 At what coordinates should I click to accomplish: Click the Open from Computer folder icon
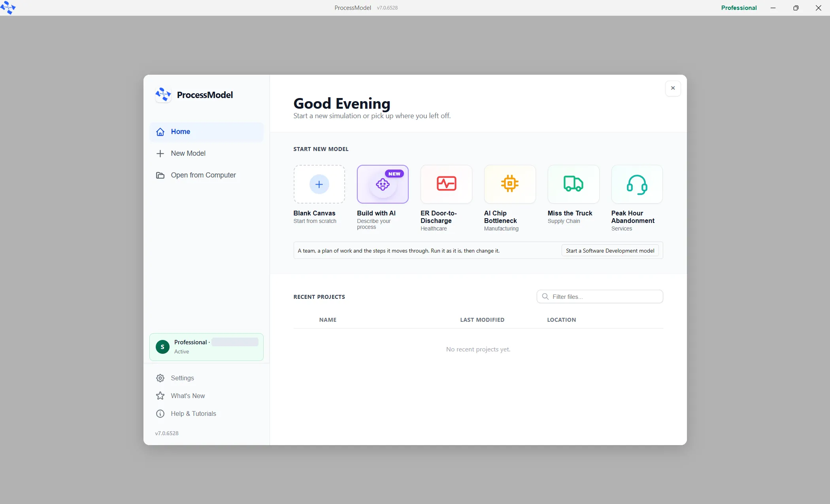160,175
